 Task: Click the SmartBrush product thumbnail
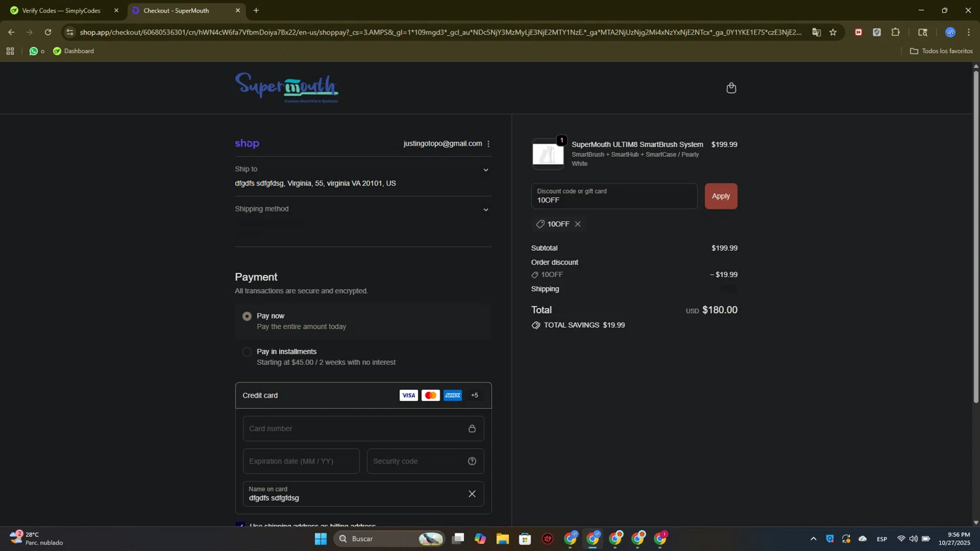pos(547,154)
